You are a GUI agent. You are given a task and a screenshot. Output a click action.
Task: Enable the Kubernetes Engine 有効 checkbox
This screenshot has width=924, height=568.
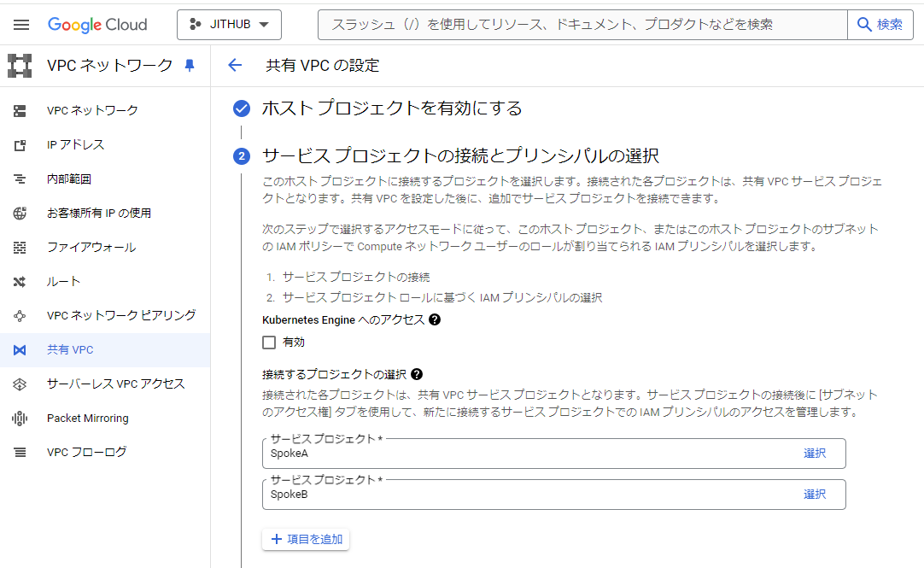(269, 343)
